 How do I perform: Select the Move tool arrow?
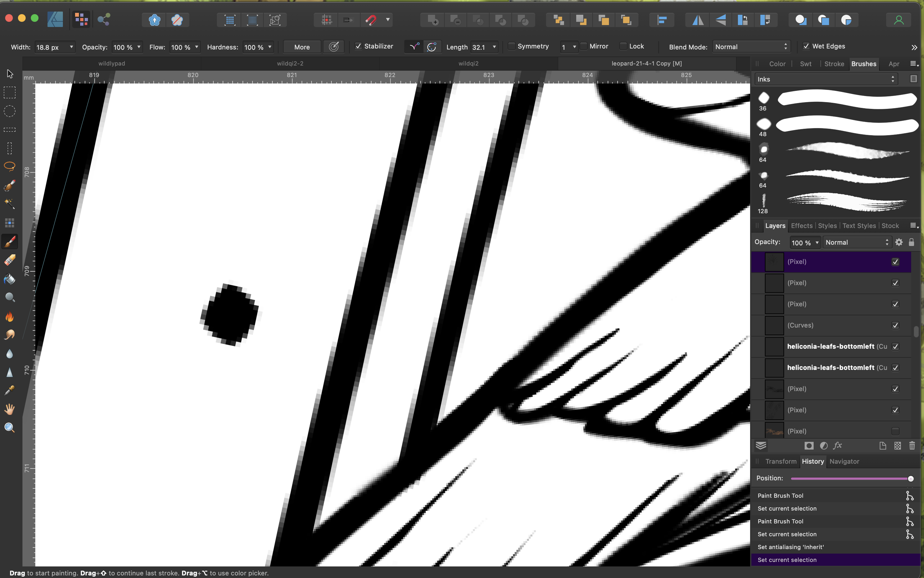(10, 74)
